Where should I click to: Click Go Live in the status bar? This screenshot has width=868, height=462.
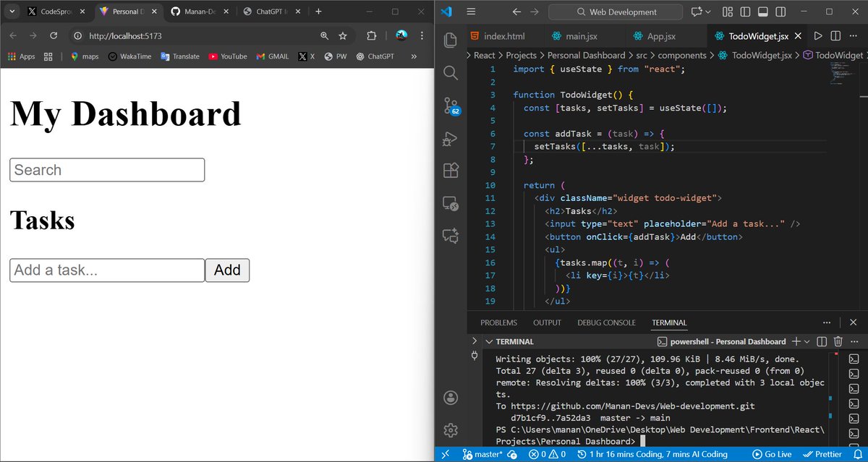click(x=772, y=454)
